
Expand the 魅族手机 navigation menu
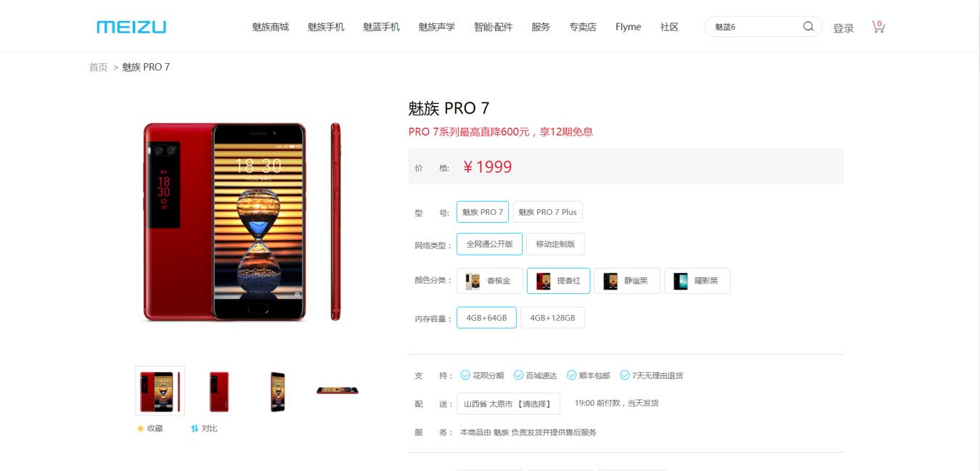[x=326, y=27]
